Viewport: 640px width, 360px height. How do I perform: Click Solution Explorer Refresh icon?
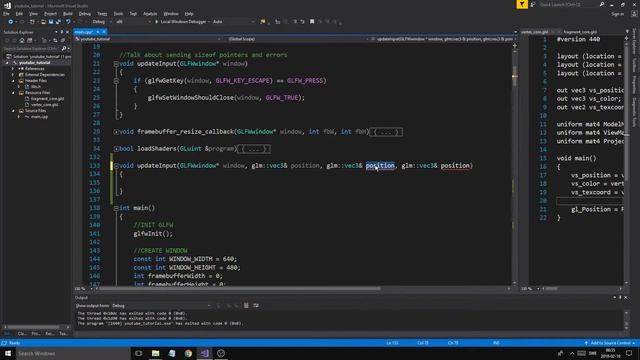(55, 40)
